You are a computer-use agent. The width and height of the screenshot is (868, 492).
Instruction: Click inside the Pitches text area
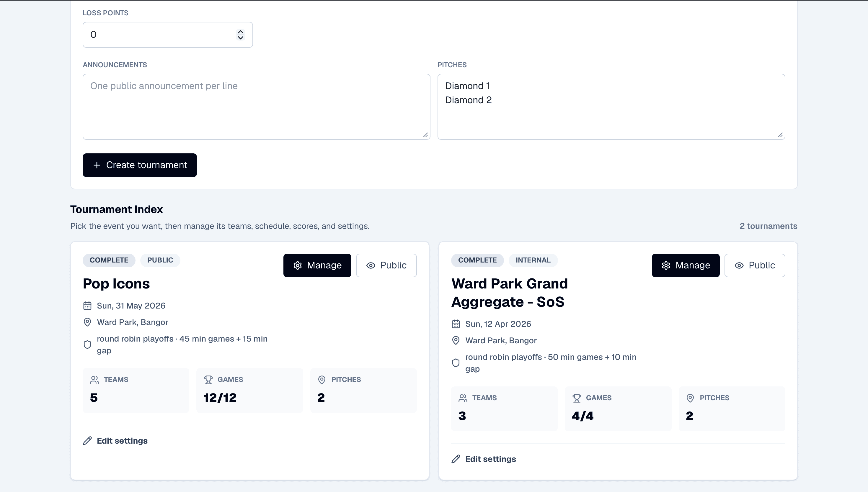pyautogui.click(x=611, y=107)
